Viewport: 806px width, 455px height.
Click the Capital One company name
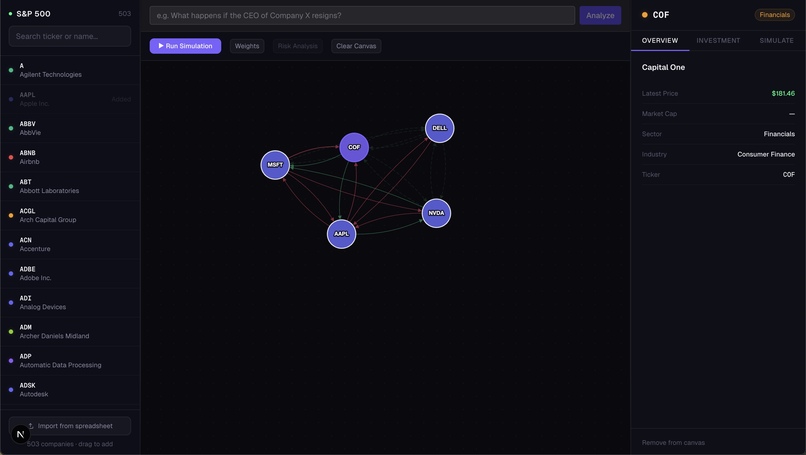[x=663, y=67]
